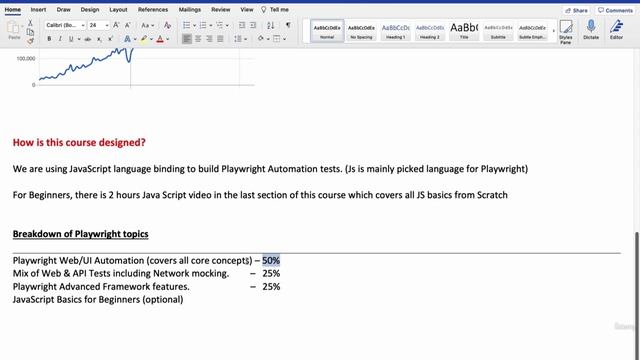640x360 pixels.
Task: Toggle subscript formatting
Action: [99, 39]
